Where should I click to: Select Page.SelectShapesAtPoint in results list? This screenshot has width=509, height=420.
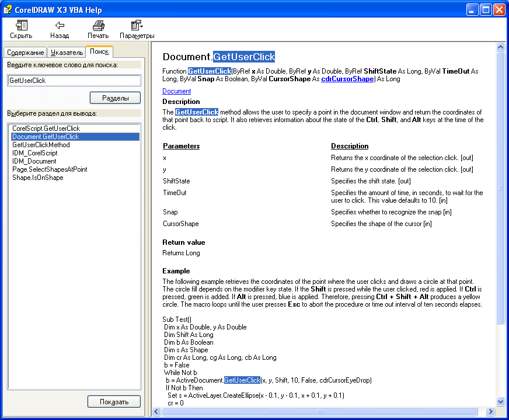point(50,169)
